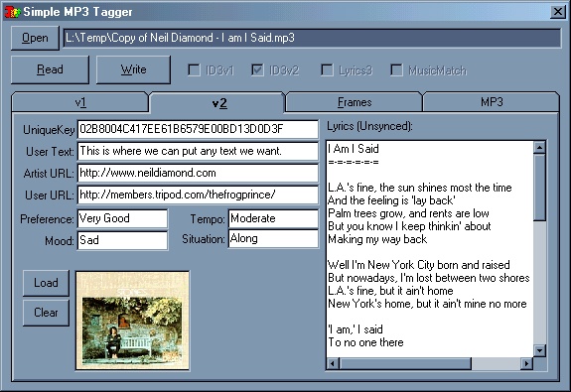Click the lyrics scroll left arrow
The width and height of the screenshot is (571, 392).
click(x=333, y=363)
